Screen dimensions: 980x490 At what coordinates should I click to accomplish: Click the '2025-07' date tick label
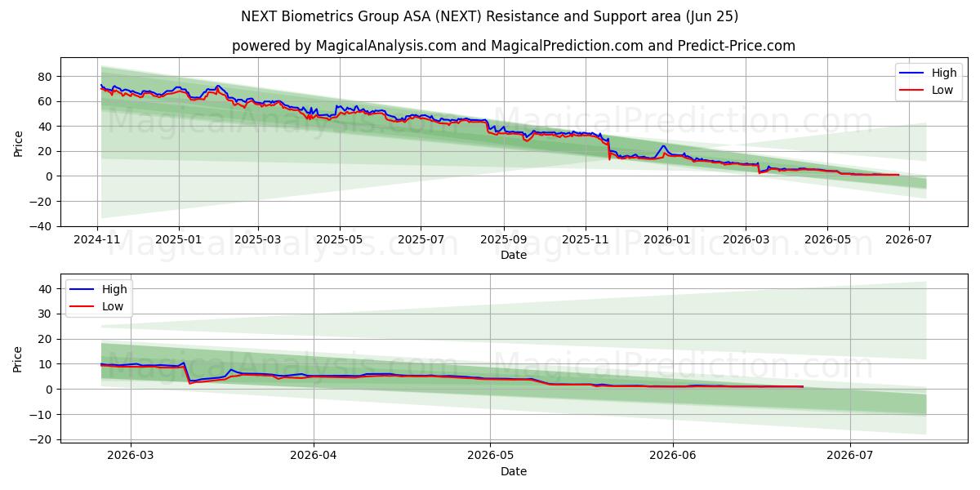click(421, 241)
